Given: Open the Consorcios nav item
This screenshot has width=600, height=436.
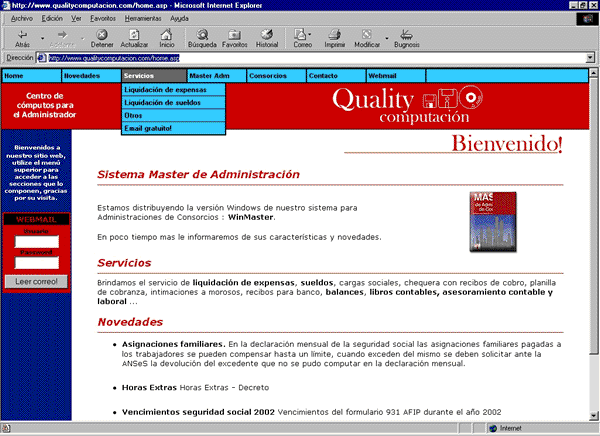Looking at the screenshot, I should pyautogui.click(x=276, y=76).
